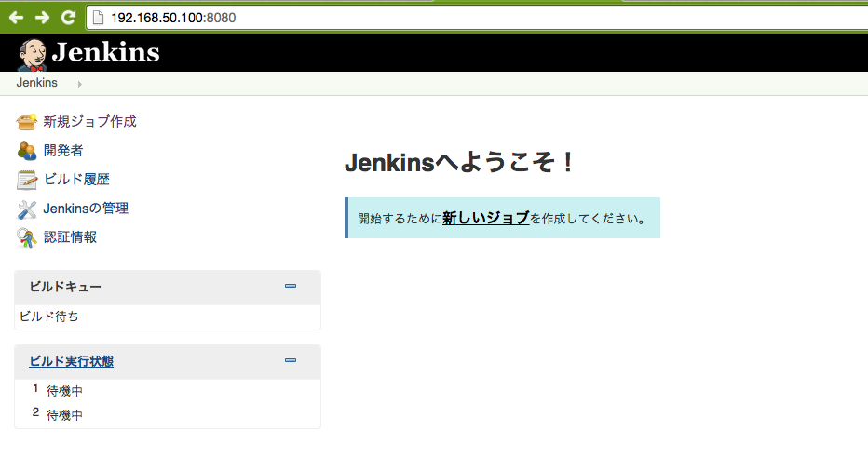The height and width of the screenshot is (458, 868).
Task: Reload the page with refresh icon
Action: click(x=68, y=17)
